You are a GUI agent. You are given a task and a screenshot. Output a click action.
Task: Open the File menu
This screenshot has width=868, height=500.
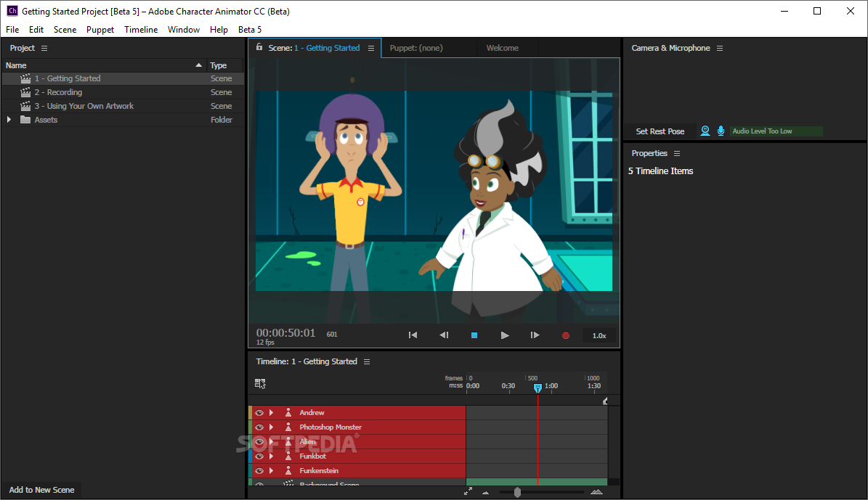tap(12, 30)
